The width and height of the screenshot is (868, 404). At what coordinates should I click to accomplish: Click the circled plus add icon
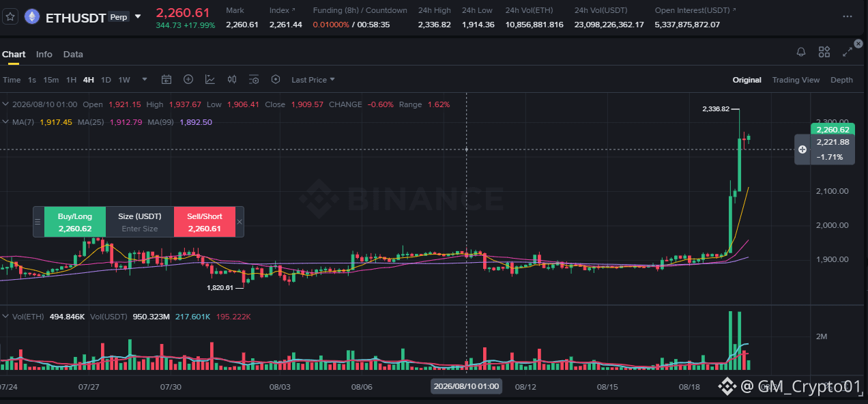point(188,80)
